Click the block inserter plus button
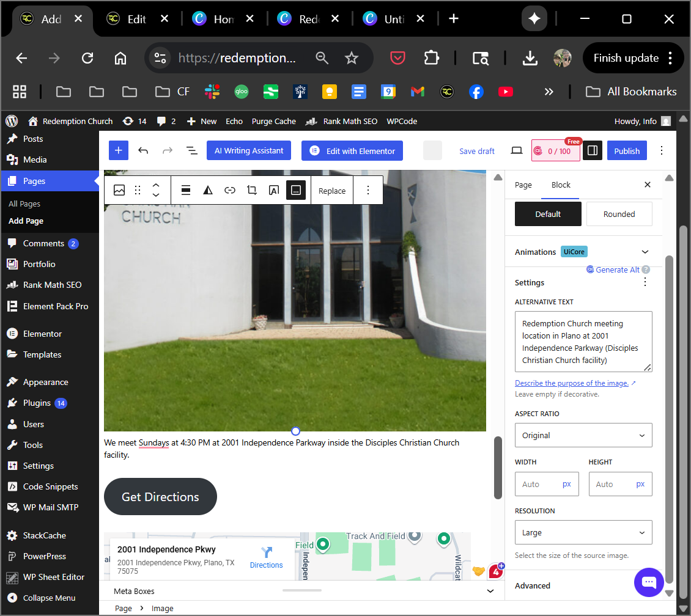Screen dimensions: 691x616 (119, 151)
